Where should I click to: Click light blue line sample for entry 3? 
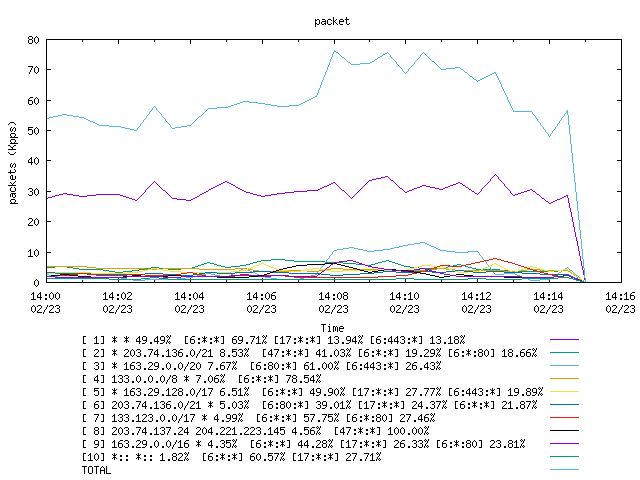(x=564, y=366)
